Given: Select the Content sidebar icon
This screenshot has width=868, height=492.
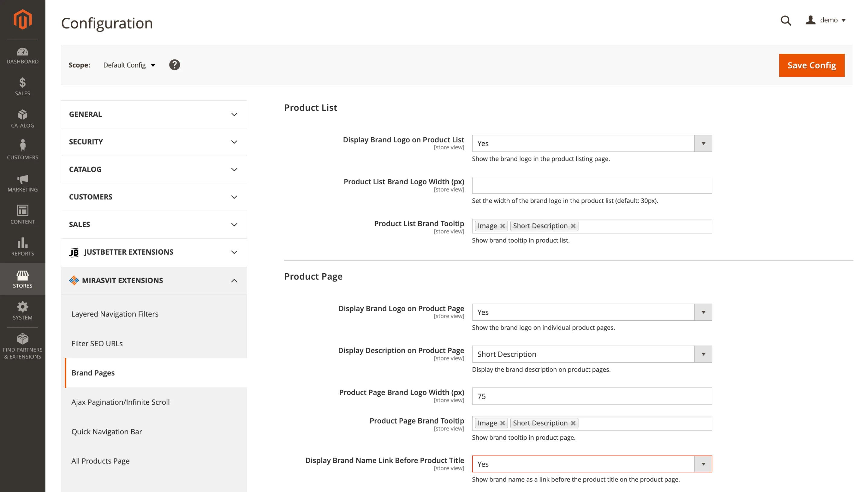Looking at the screenshot, I should pyautogui.click(x=22, y=214).
